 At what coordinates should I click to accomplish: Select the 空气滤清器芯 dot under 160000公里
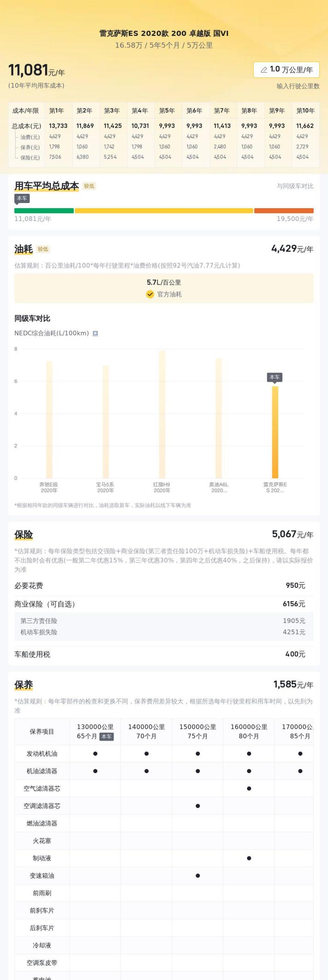tap(249, 789)
